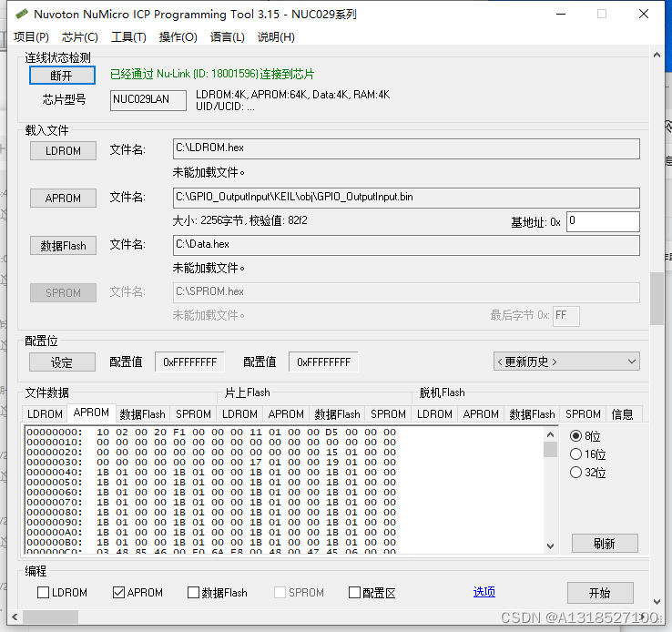Switch to 片上Flash 数据Flash tab

(337, 414)
